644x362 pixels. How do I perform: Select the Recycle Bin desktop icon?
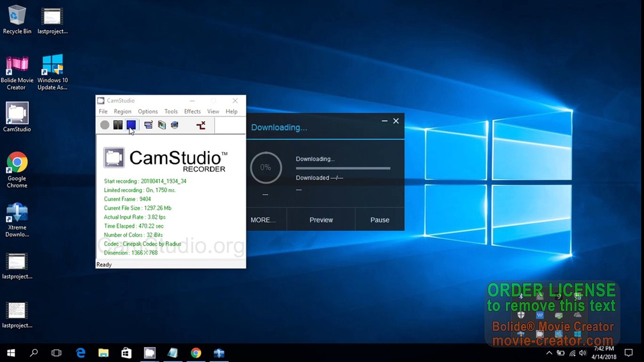[x=17, y=20]
